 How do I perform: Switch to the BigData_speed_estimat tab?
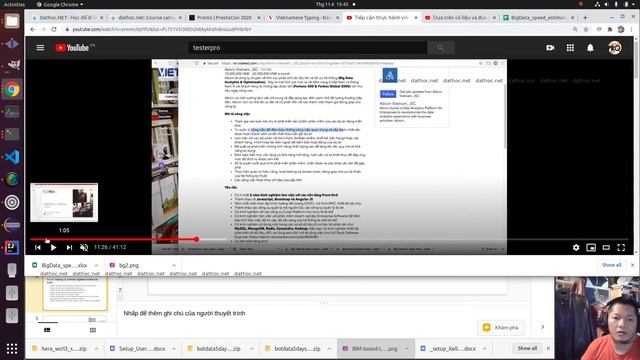coord(538,18)
